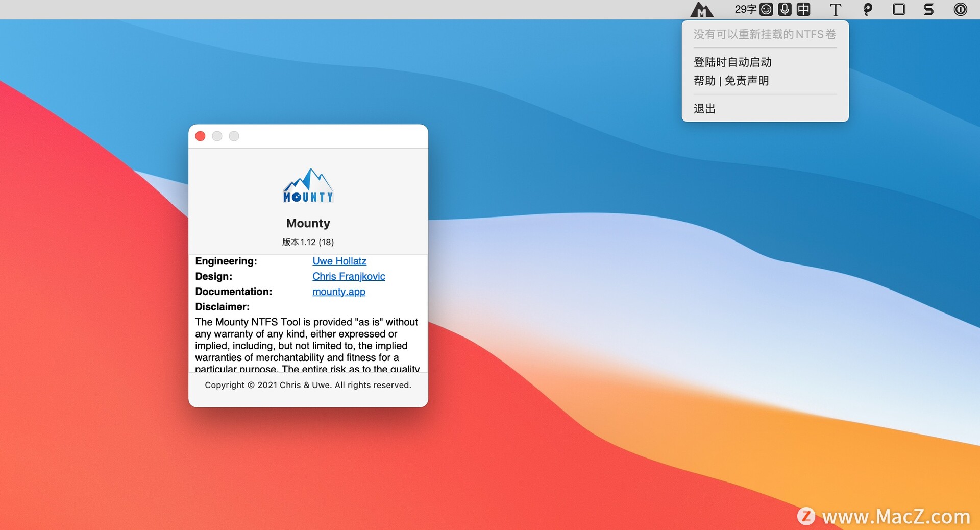Close the Mounty About window

200,136
